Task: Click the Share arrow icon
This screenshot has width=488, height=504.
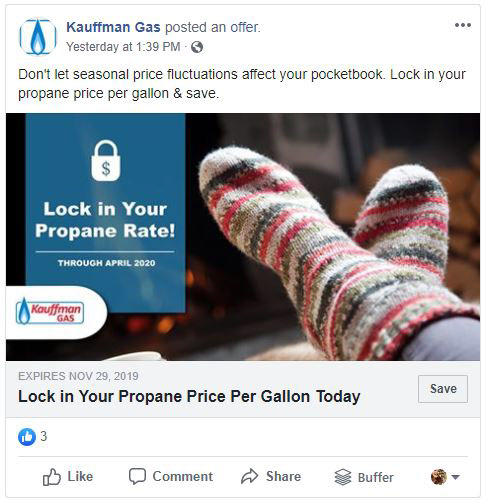Action: click(250, 476)
